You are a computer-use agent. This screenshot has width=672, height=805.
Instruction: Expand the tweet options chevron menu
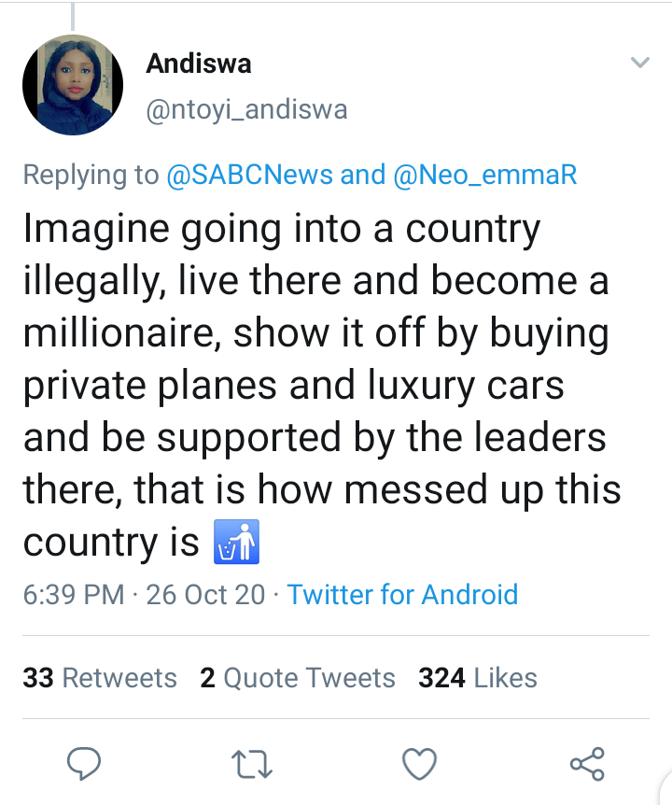[639, 64]
